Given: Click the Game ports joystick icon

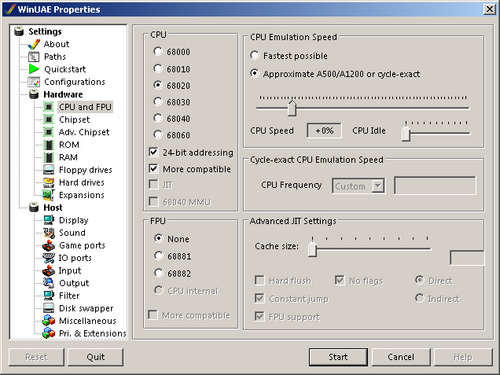Looking at the screenshot, I should (x=49, y=245).
